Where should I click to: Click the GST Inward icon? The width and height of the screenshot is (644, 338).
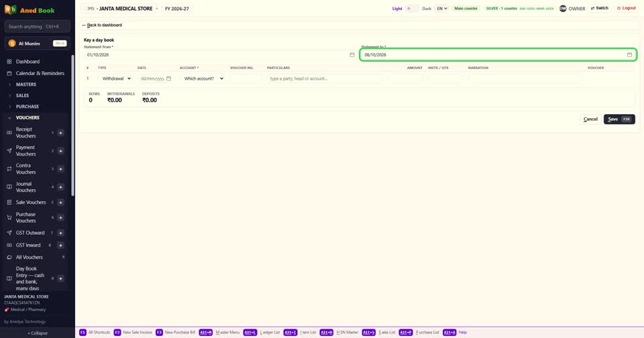click(x=9, y=245)
